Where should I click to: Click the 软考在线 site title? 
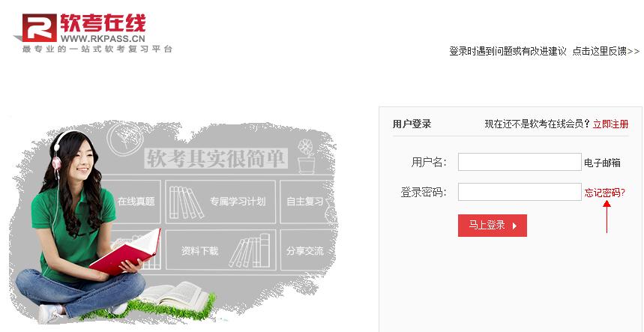click(103, 23)
